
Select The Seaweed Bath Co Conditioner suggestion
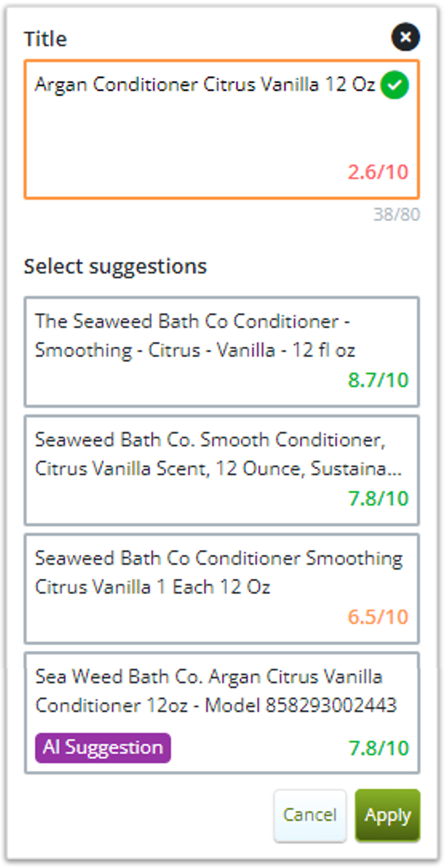pyautogui.click(x=221, y=352)
